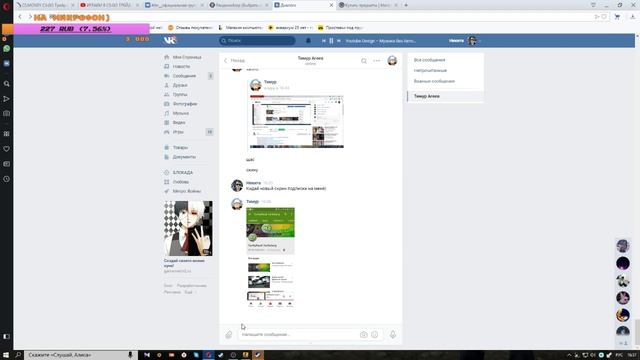Go back with the Назад button in chat
Screen dimensions: 640x360
pyautogui.click(x=234, y=60)
